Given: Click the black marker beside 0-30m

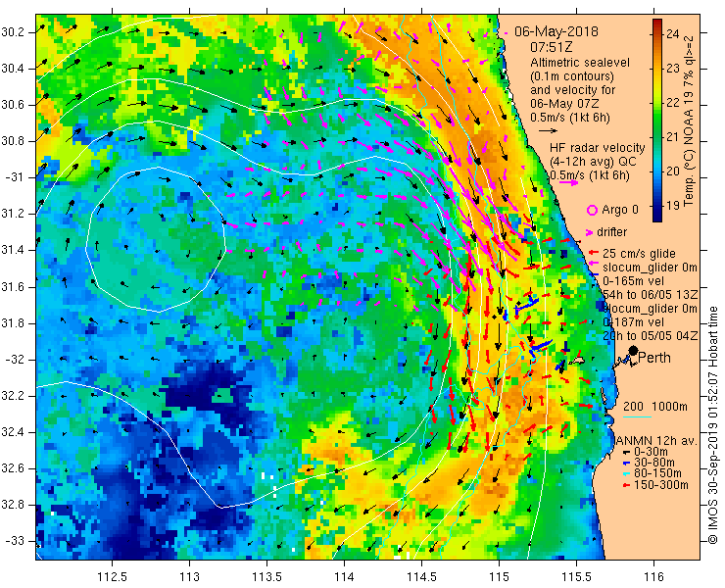Looking at the screenshot, I should click(626, 452).
